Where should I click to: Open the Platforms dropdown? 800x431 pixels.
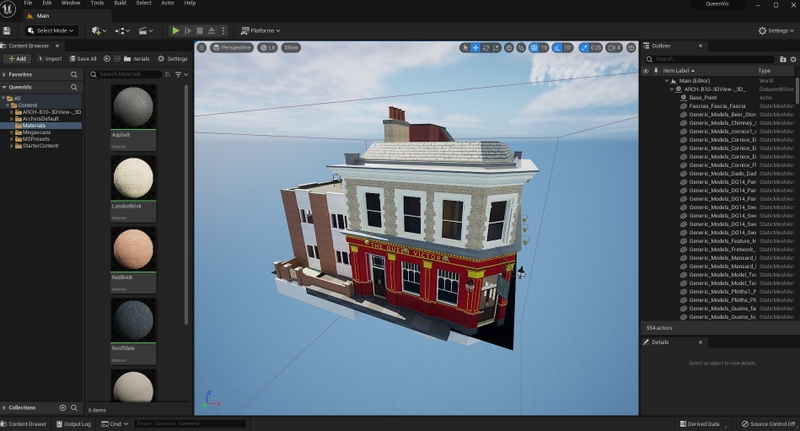point(260,31)
